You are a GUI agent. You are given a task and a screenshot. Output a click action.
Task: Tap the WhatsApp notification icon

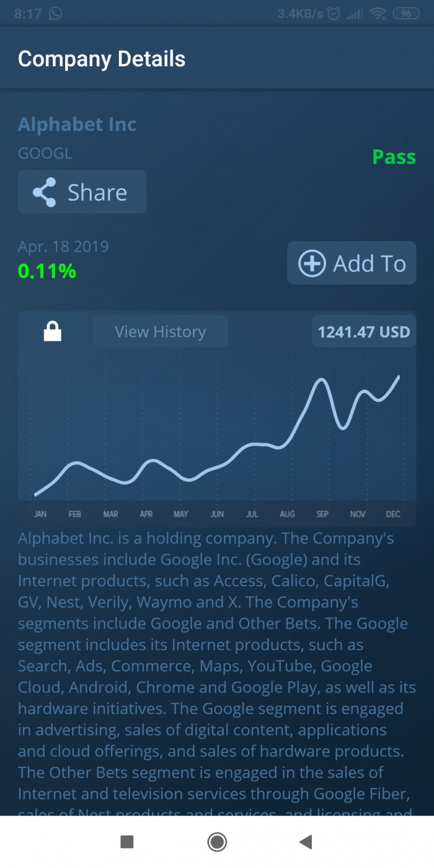coord(56,13)
